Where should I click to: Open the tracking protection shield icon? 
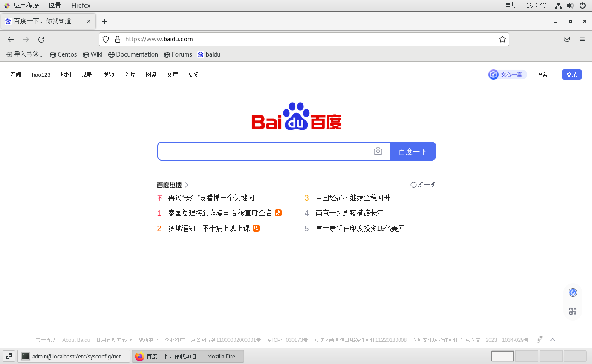pos(106,39)
